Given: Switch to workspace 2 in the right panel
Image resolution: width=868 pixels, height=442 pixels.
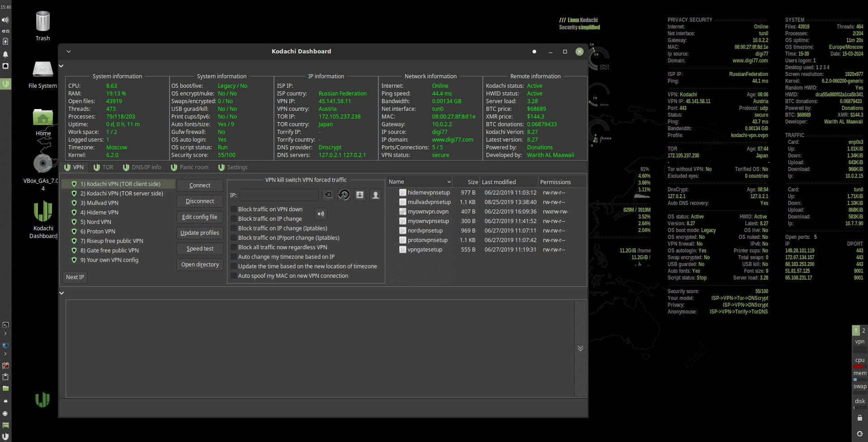Looking at the screenshot, I should click(x=863, y=331).
